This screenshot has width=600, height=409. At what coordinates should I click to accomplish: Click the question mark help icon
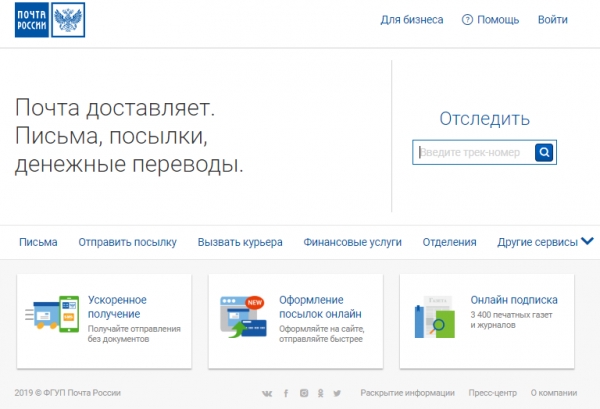(x=467, y=20)
